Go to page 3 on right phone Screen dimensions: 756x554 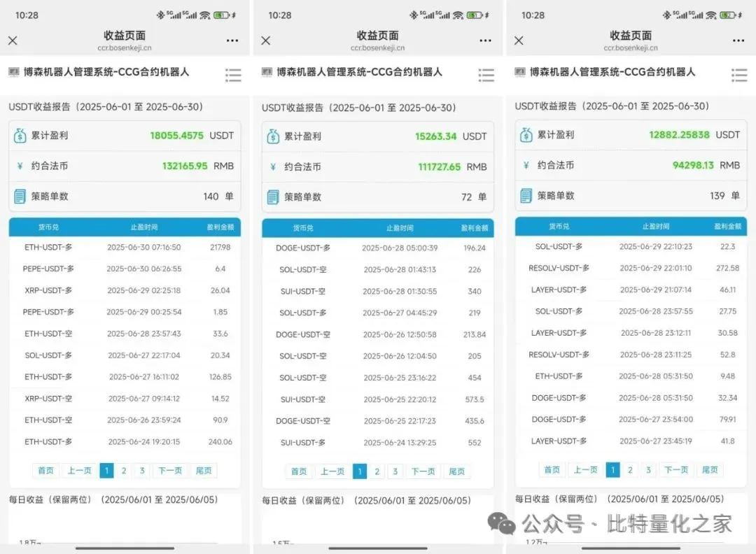(x=648, y=469)
